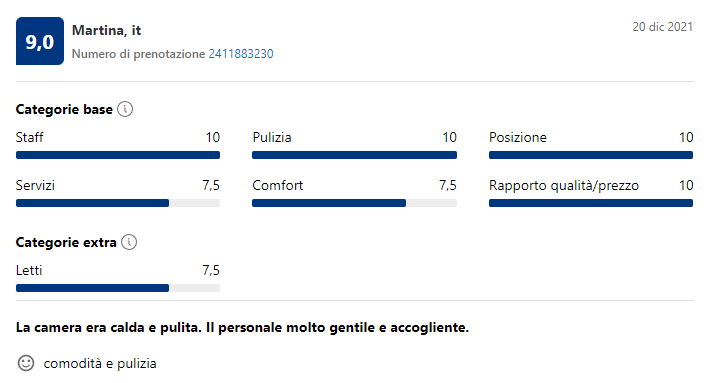
Task: Click the smiley face icon
Action: coord(26,363)
